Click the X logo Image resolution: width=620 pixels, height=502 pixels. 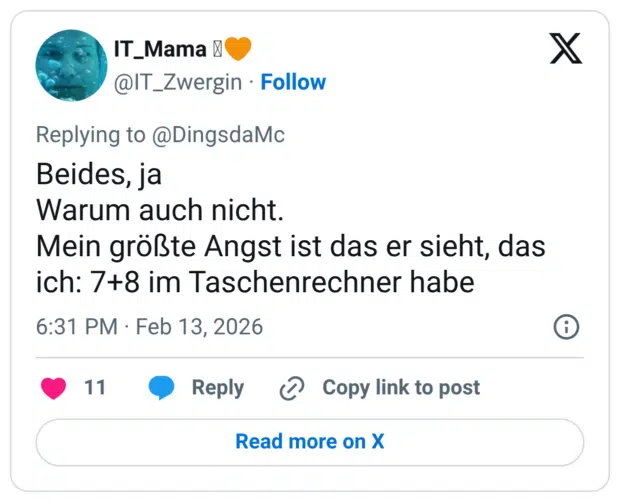tap(565, 48)
